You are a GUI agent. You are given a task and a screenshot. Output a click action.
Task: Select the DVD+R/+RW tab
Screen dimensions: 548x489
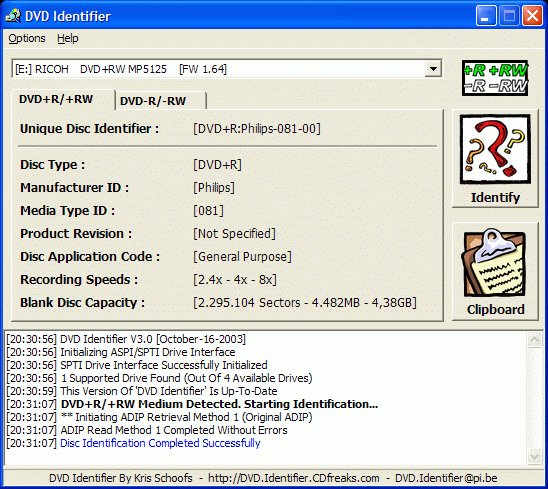click(56, 99)
